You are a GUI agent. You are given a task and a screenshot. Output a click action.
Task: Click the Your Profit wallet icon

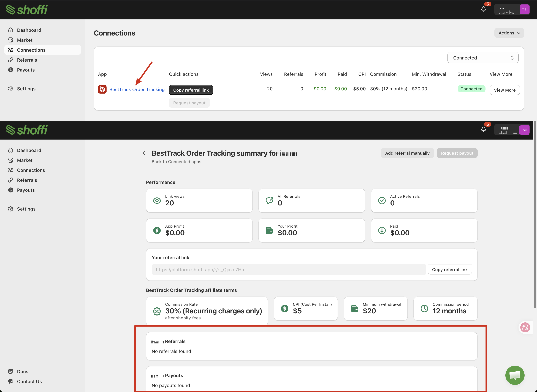click(269, 230)
